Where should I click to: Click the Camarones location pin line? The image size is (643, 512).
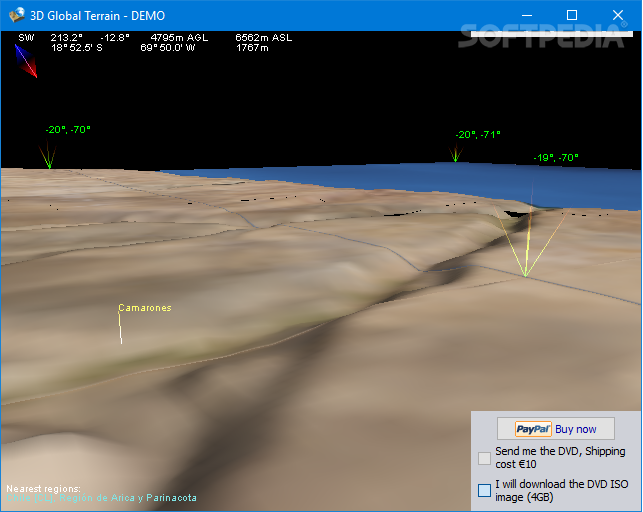120,328
